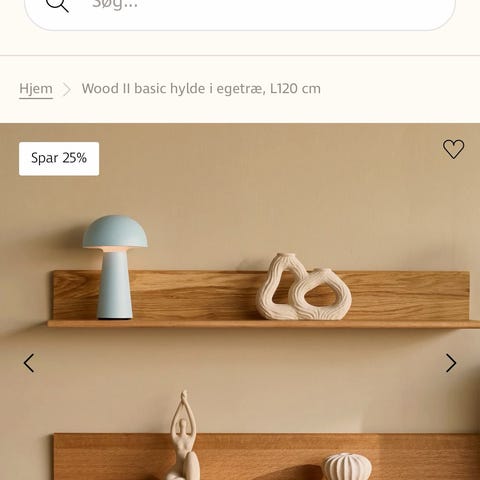Click the cone base of the blue lamp
Viewport: 480px width, 480px height.
click(x=115, y=286)
